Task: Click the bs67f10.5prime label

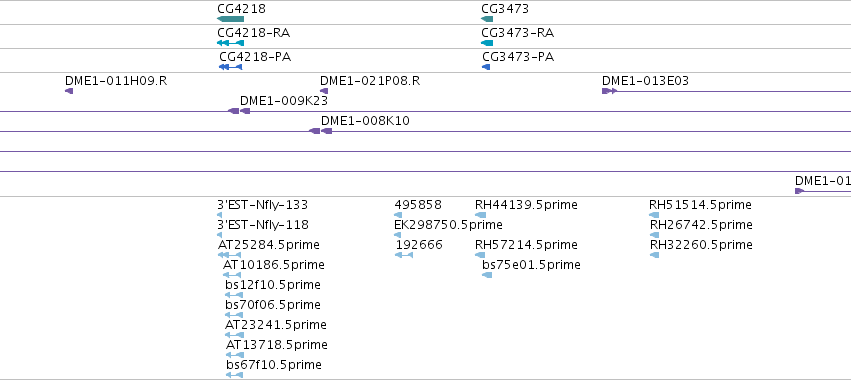Action: pos(274,364)
